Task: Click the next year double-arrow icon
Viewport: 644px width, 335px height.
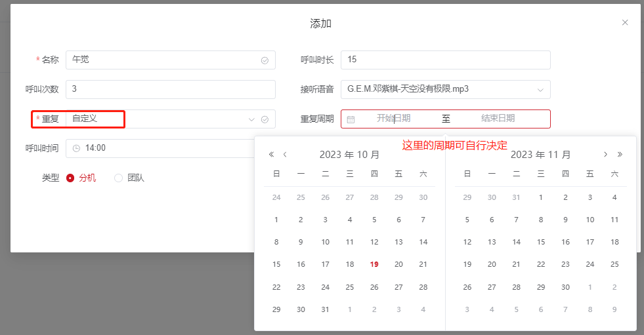Action: [x=620, y=155]
